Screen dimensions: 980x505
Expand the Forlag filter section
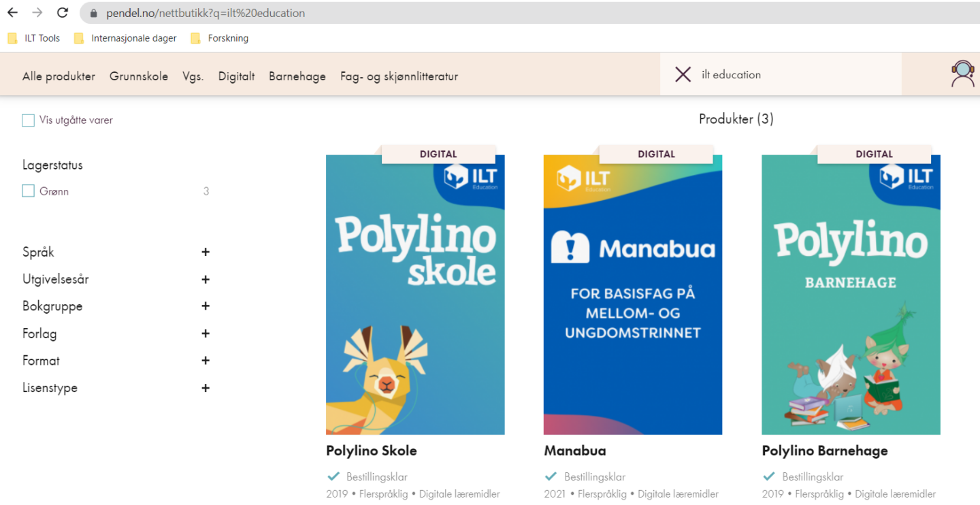tap(206, 333)
